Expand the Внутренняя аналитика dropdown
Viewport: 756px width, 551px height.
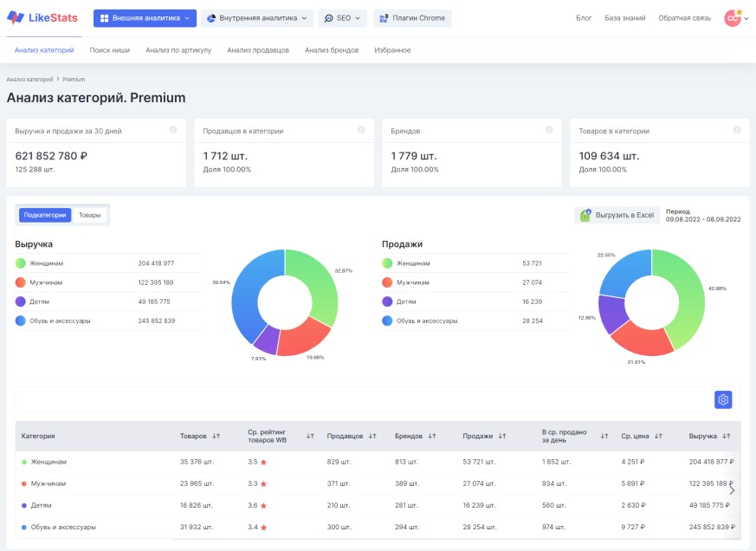pyautogui.click(x=257, y=18)
